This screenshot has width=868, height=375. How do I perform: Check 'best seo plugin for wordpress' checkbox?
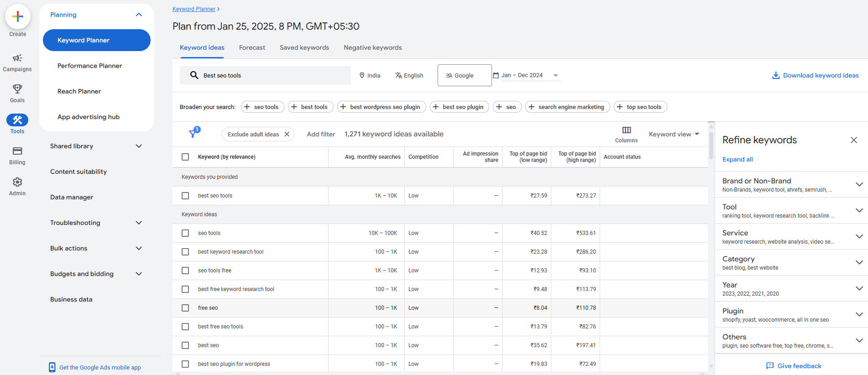pos(185,364)
